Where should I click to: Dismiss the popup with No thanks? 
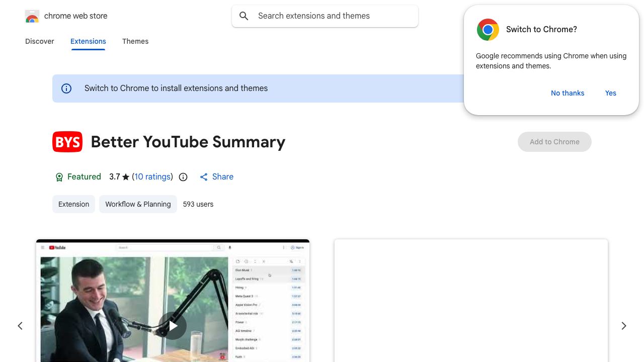(x=568, y=93)
